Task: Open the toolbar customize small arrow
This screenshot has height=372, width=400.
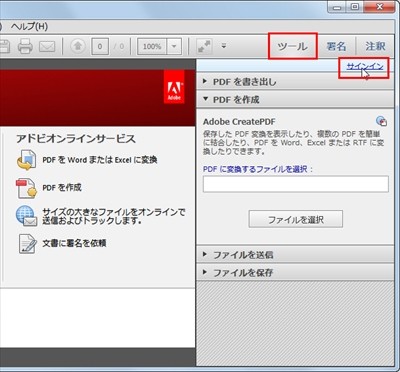Action: [224, 46]
